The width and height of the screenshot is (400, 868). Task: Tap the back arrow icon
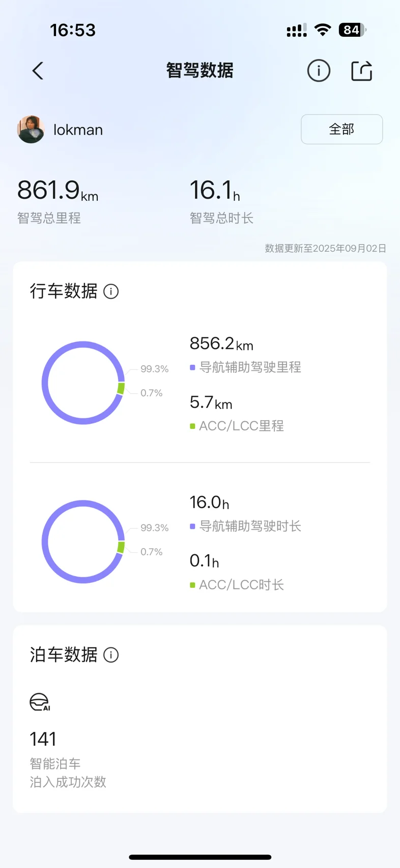pos(38,71)
